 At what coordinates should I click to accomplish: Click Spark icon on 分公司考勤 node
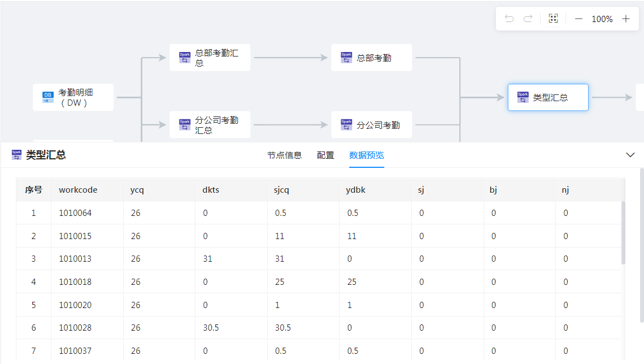[x=346, y=125]
